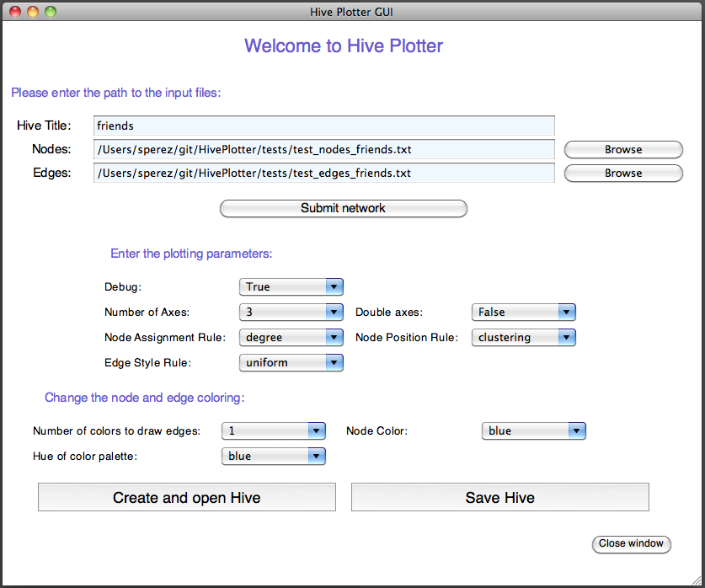705x588 pixels.
Task: Click the 'Hue of color palette:' label
Action: pyautogui.click(x=84, y=456)
